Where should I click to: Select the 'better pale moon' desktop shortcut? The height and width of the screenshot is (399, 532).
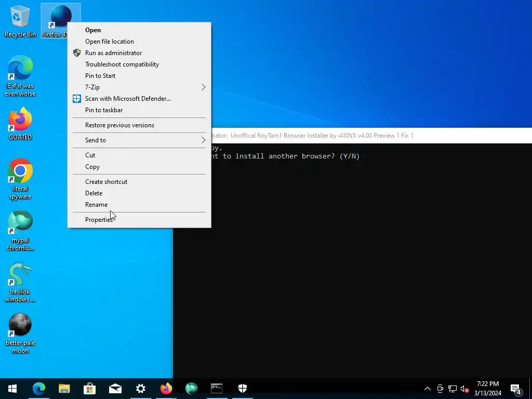pyautogui.click(x=20, y=334)
